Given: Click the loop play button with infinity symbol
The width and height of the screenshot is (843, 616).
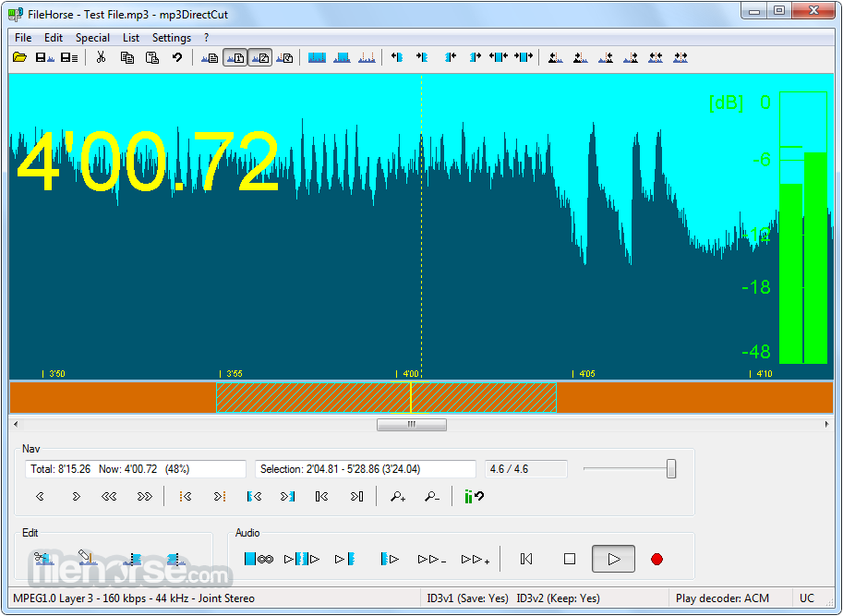Looking at the screenshot, I should click(259, 559).
